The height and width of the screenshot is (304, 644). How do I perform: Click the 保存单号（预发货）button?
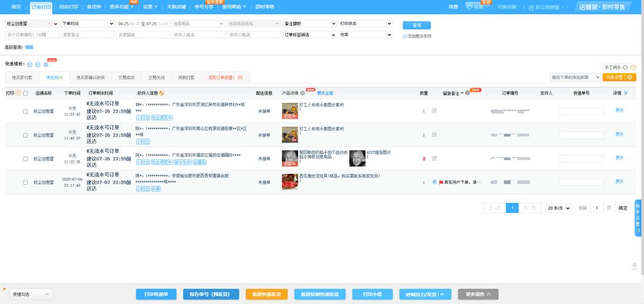(211, 294)
